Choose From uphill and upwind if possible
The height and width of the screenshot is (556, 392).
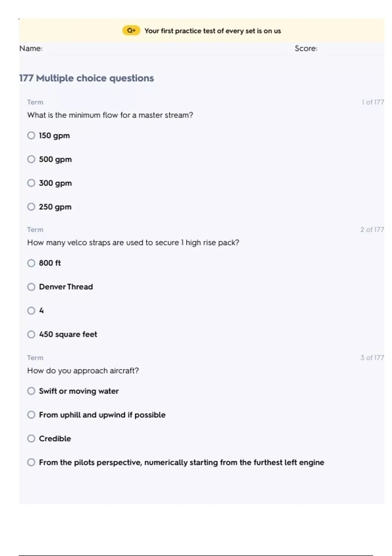point(31,415)
